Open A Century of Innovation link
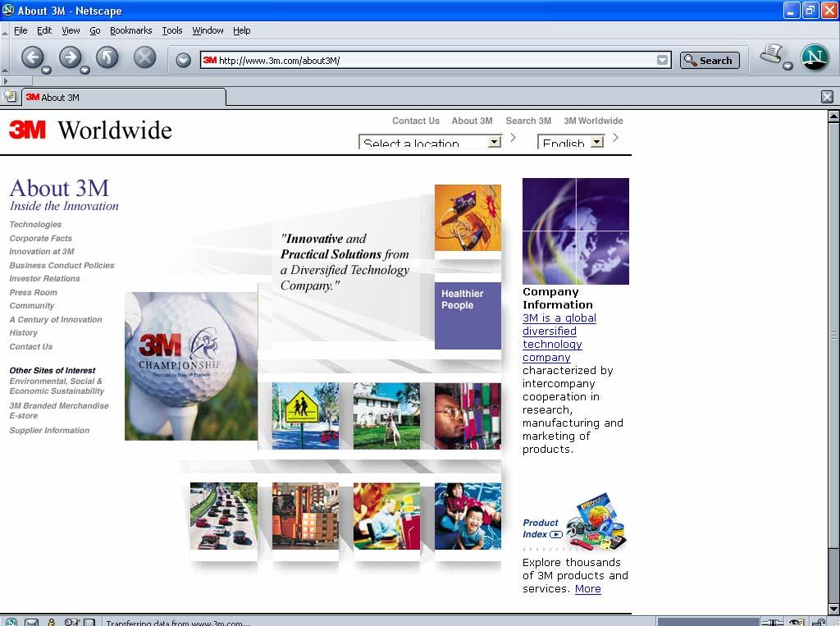The image size is (840, 626). [56, 319]
